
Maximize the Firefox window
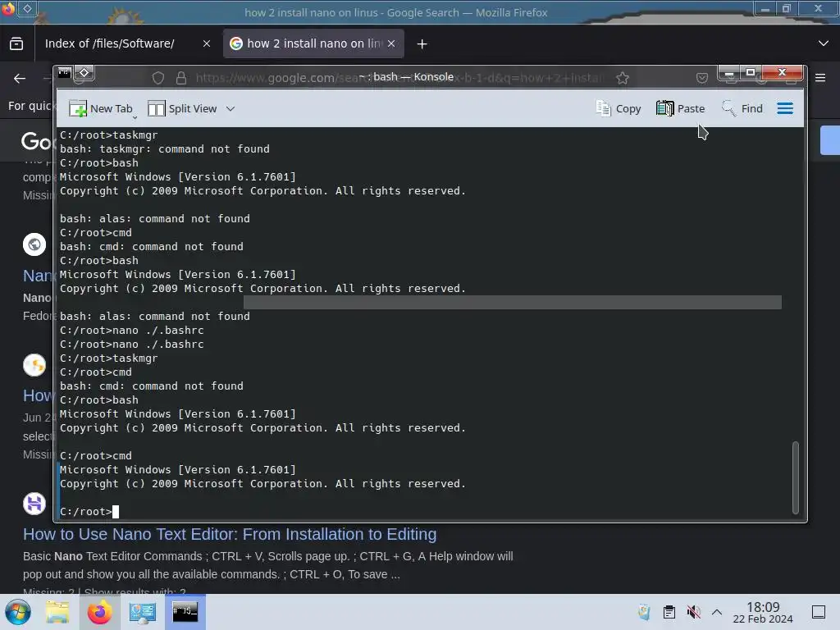point(787,8)
